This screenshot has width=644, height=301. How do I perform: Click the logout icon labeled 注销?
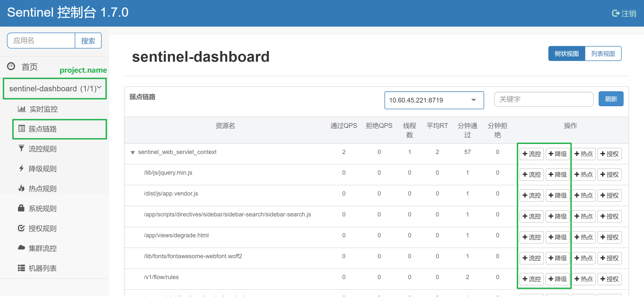(x=616, y=13)
